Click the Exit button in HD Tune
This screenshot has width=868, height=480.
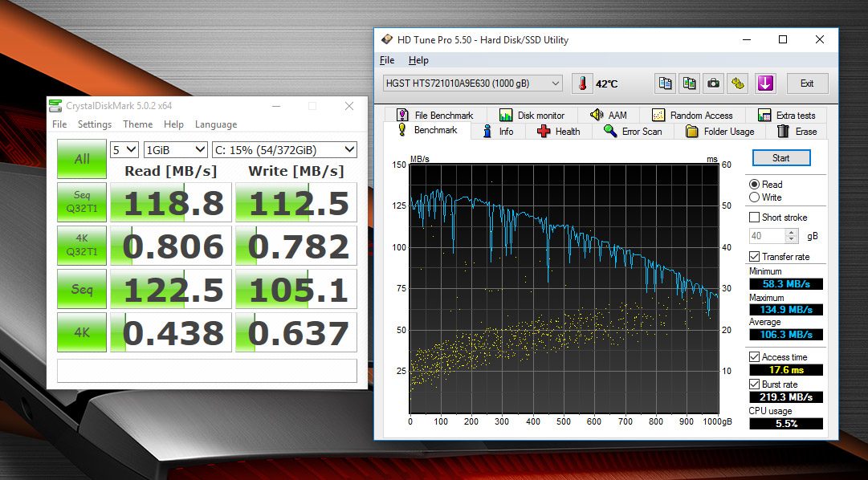[x=807, y=83]
